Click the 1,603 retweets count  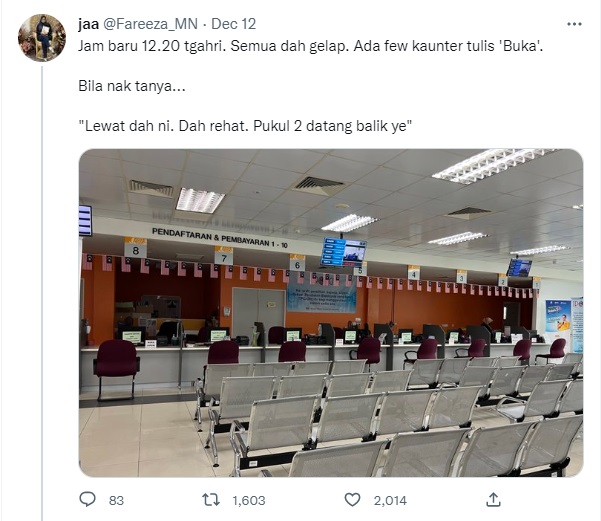point(249,500)
